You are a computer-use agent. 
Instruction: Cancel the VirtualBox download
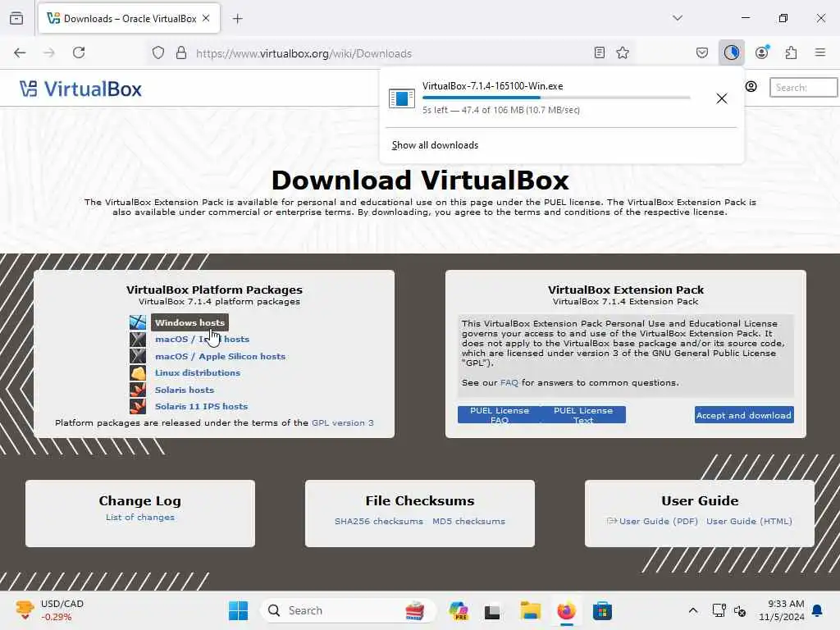coord(722,98)
